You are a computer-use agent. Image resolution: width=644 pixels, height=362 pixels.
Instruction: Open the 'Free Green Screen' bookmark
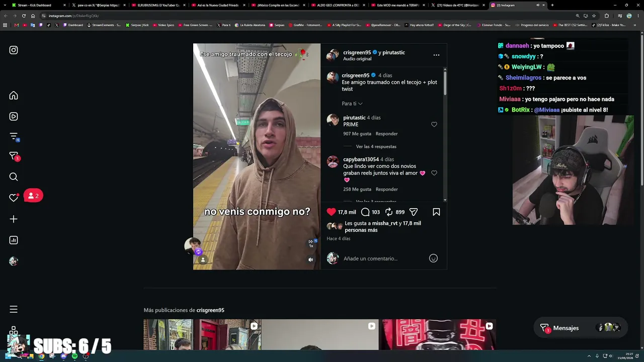[195, 25]
